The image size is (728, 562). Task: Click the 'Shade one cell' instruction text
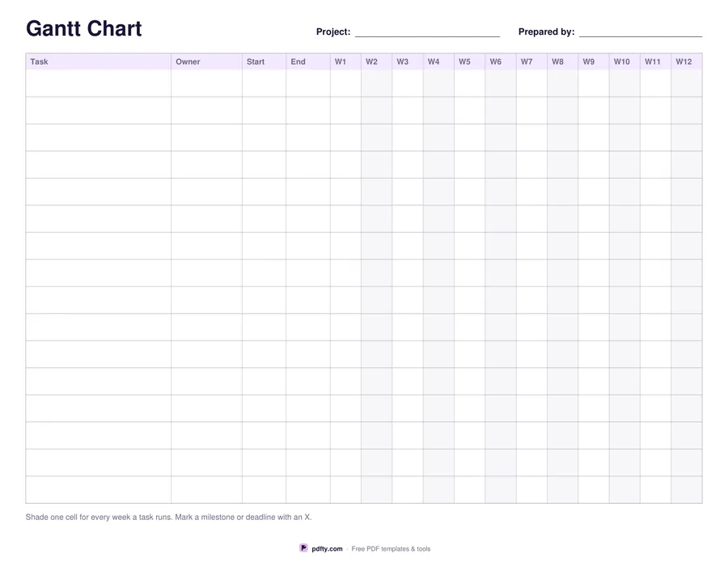pos(168,517)
